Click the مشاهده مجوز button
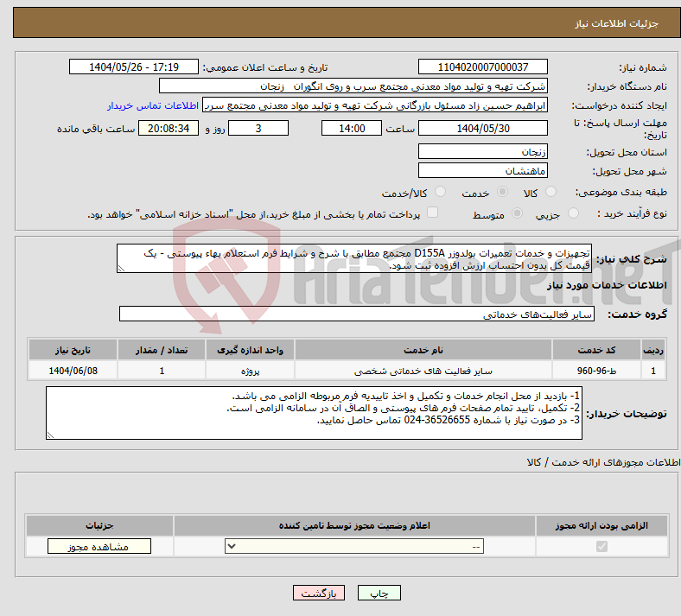 pyautogui.click(x=99, y=547)
